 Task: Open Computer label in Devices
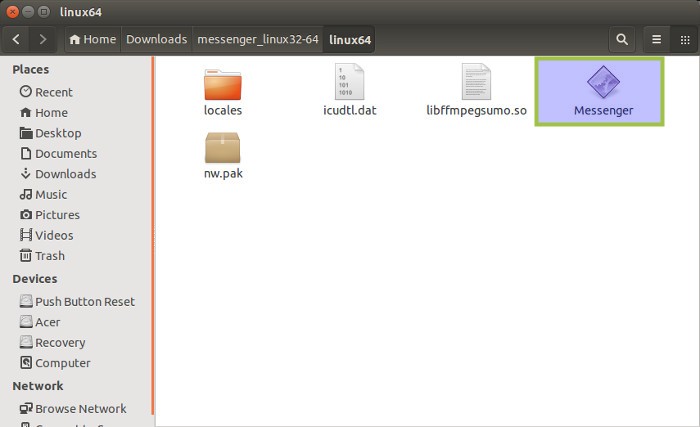coord(62,363)
